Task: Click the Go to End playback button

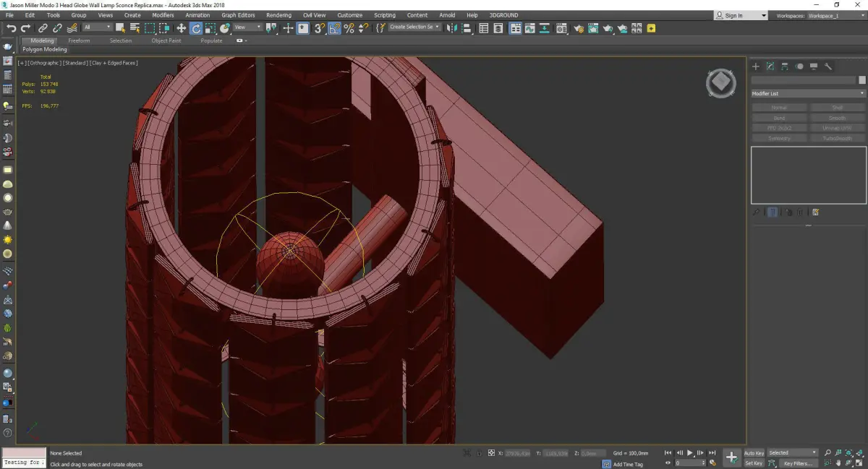Action: click(712, 453)
